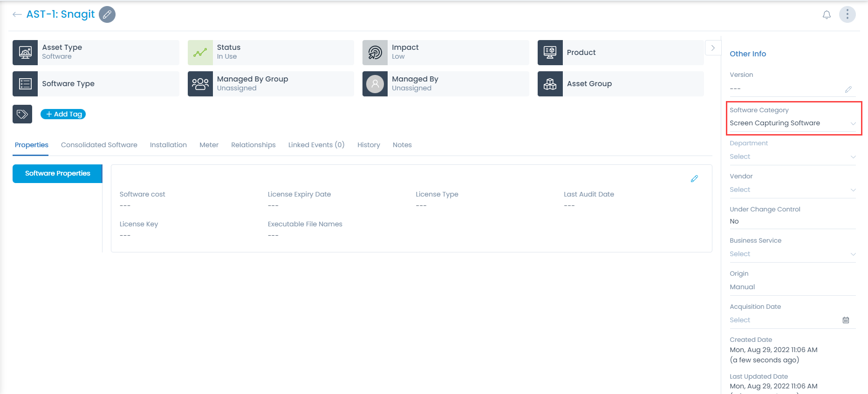Image resolution: width=868 pixels, height=394 pixels.
Task: Click the License Key label
Action: [x=139, y=224]
